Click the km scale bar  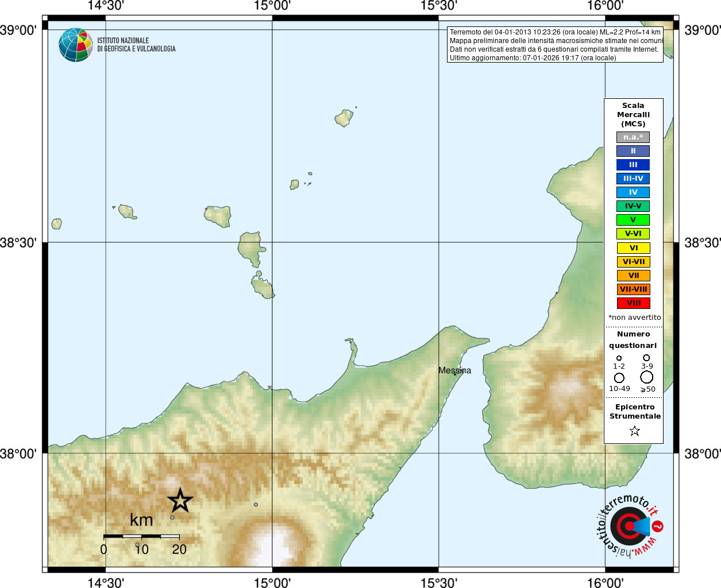(141, 536)
